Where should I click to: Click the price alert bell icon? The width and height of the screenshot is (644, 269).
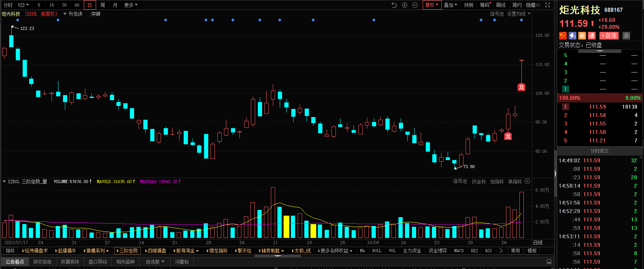coord(626,36)
